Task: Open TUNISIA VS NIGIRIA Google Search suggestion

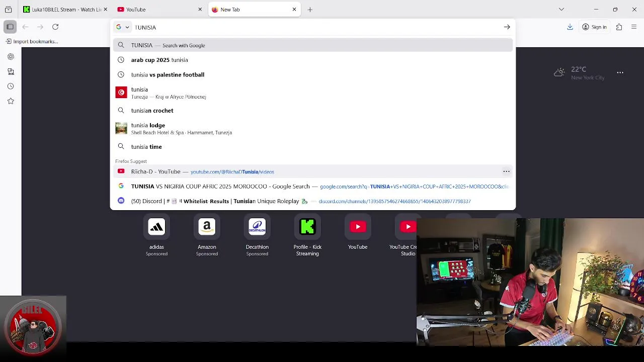Action: tap(312, 186)
